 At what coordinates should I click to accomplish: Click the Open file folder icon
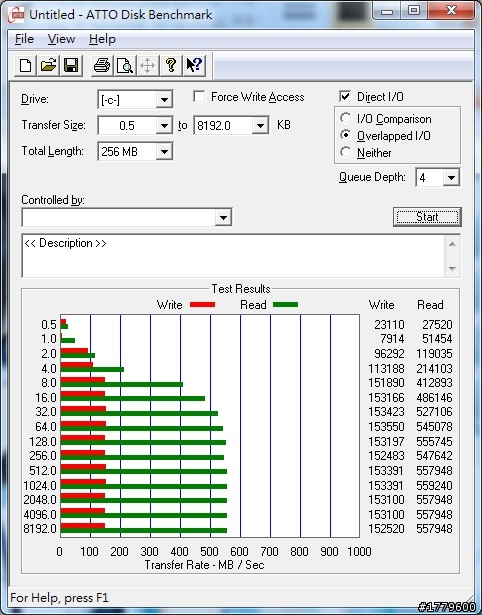coord(48,65)
